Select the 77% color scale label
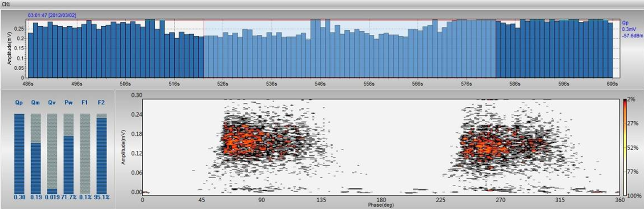 (x=633, y=171)
